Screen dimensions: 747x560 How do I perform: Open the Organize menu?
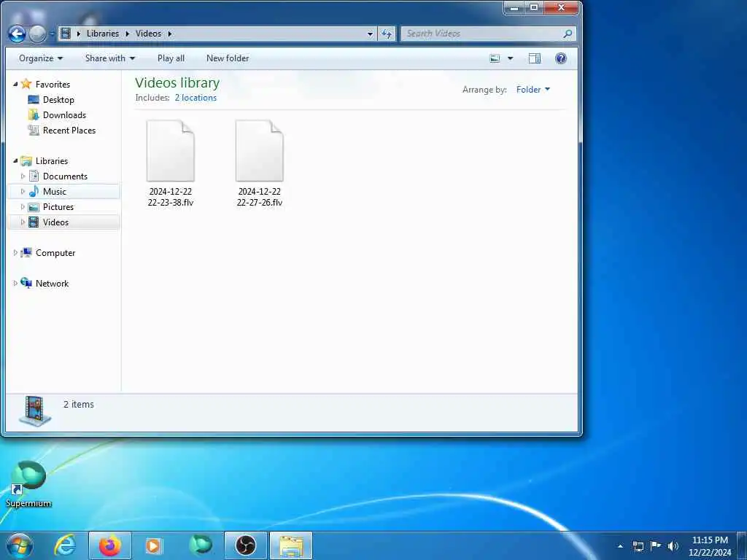point(41,58)
